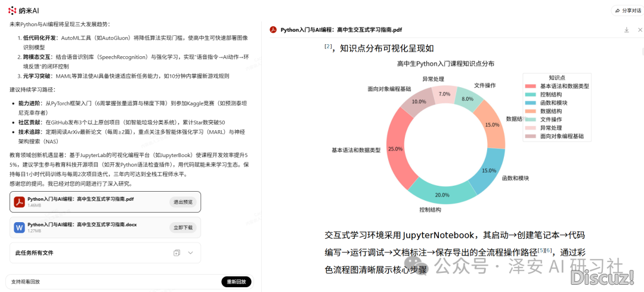This screenshot has width=644, height=292.
Task: Click the 能力进阶 bullet item
Action: 131,108
